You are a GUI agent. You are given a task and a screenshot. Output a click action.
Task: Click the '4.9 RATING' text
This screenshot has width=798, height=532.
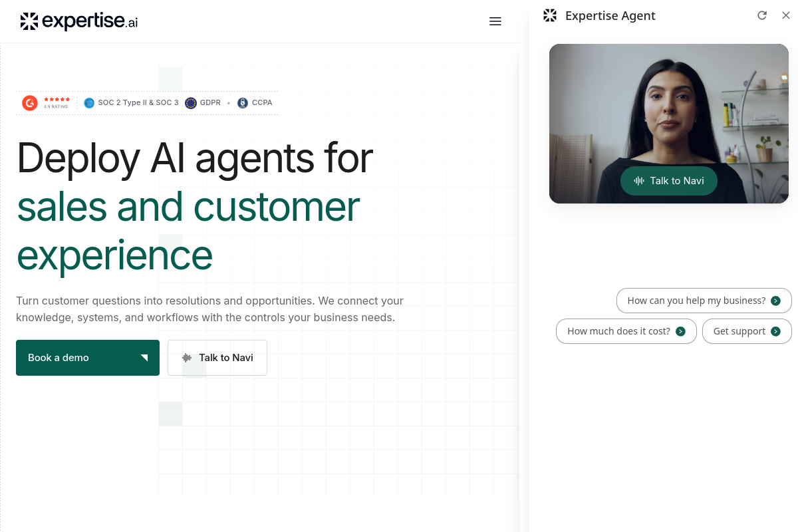56,106
